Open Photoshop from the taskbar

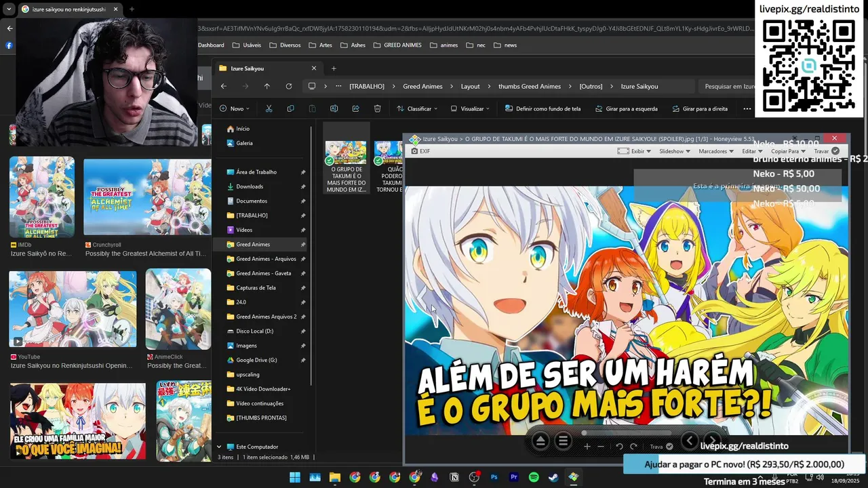click(494, 477)
